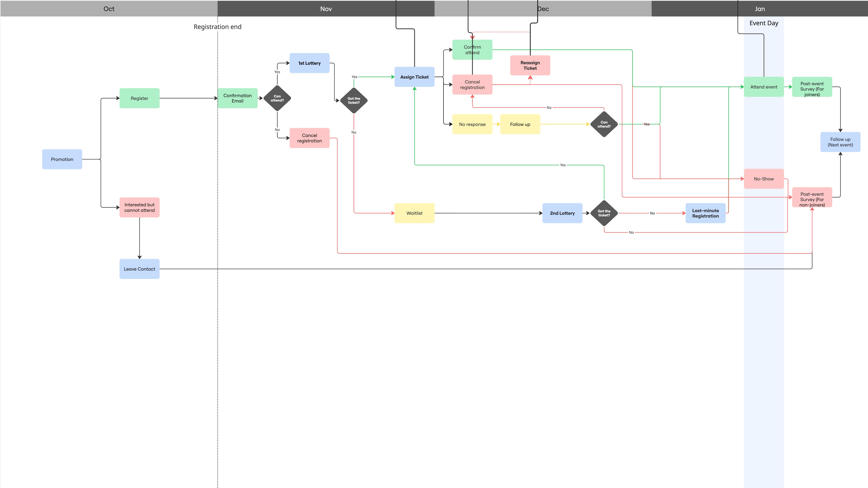Click the green Register box

tap(139, 98)
